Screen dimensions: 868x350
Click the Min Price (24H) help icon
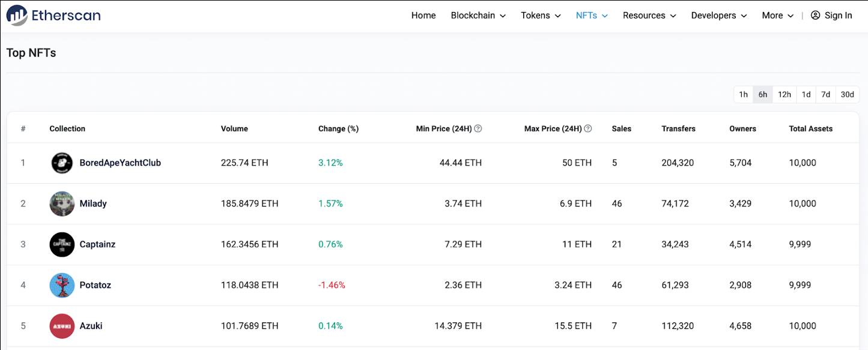pyautogui.click(x=478, y=128)
